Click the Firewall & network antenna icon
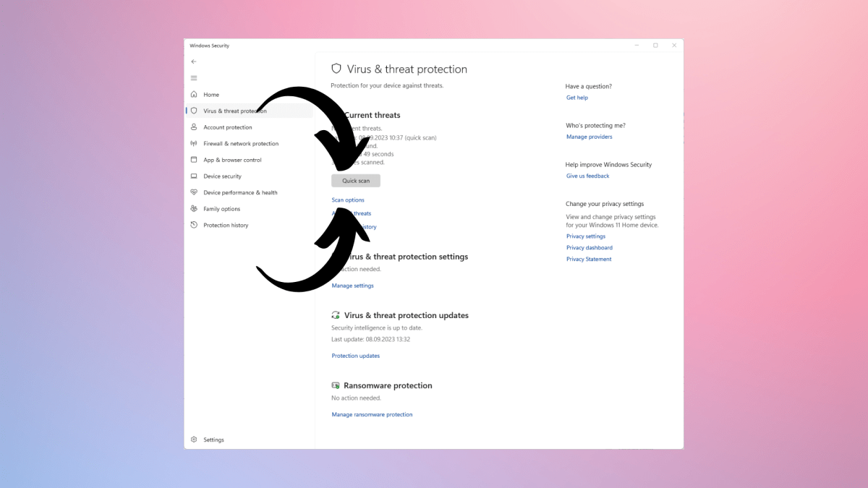868x488 pixels. click(x=194, y=143)
